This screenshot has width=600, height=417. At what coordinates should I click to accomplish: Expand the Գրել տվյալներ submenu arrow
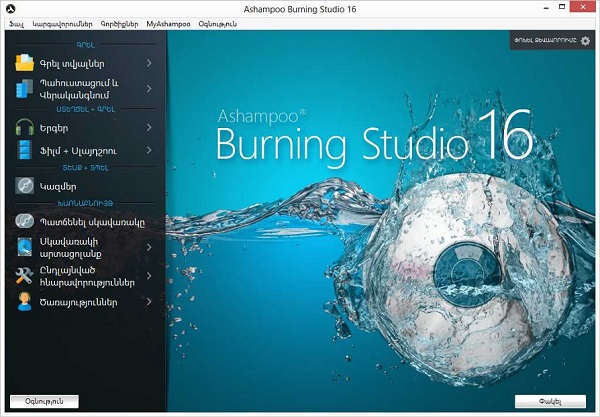[x=149, y=63]
